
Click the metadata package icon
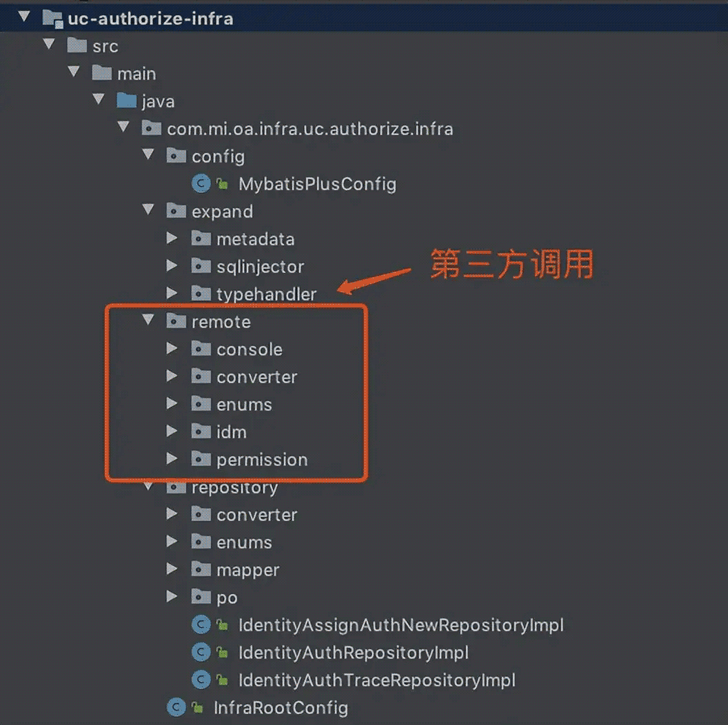201,238
